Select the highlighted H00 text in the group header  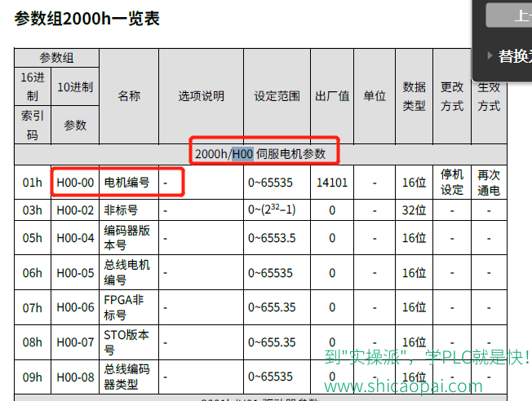(242, 154)
